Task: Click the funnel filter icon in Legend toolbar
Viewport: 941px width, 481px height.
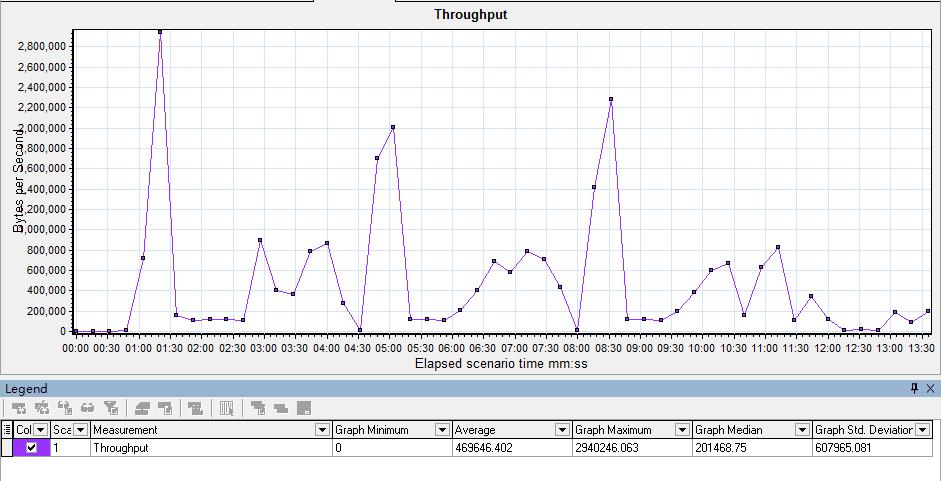Action: pos(111,408)
